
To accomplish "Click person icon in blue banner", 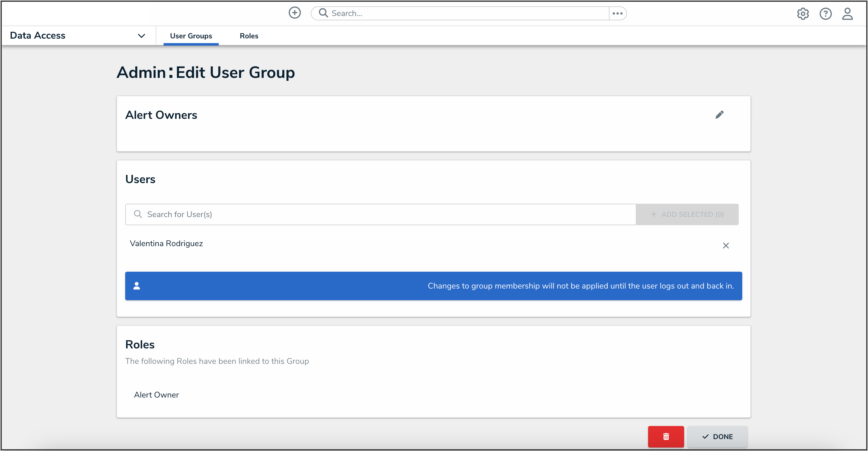I will (137, 286).
